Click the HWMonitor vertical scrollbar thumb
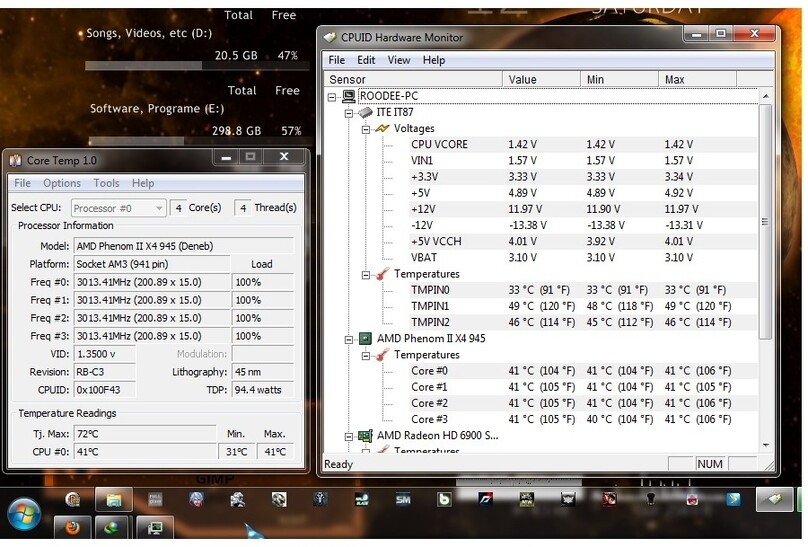 765,221
